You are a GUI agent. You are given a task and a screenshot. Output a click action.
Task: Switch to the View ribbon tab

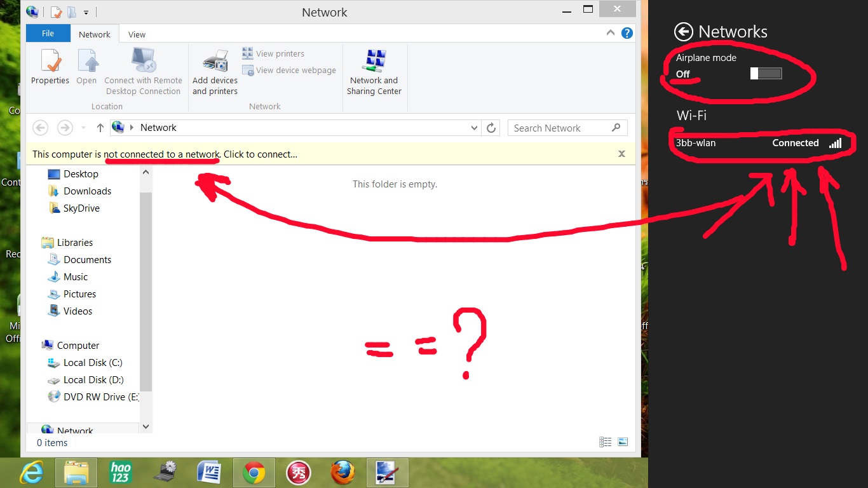tap(137, 34)
